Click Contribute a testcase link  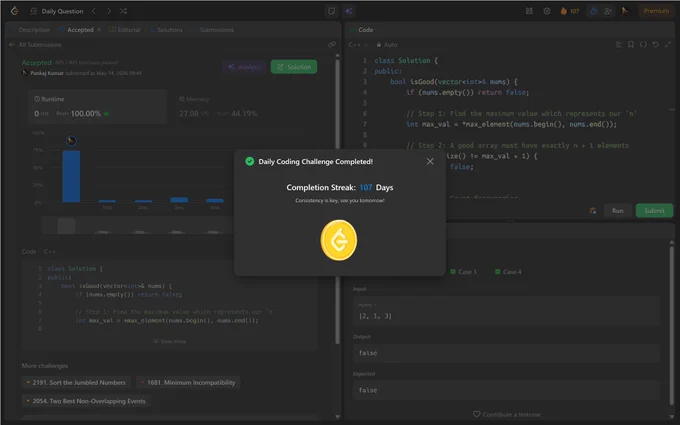(x=507, y=415)
